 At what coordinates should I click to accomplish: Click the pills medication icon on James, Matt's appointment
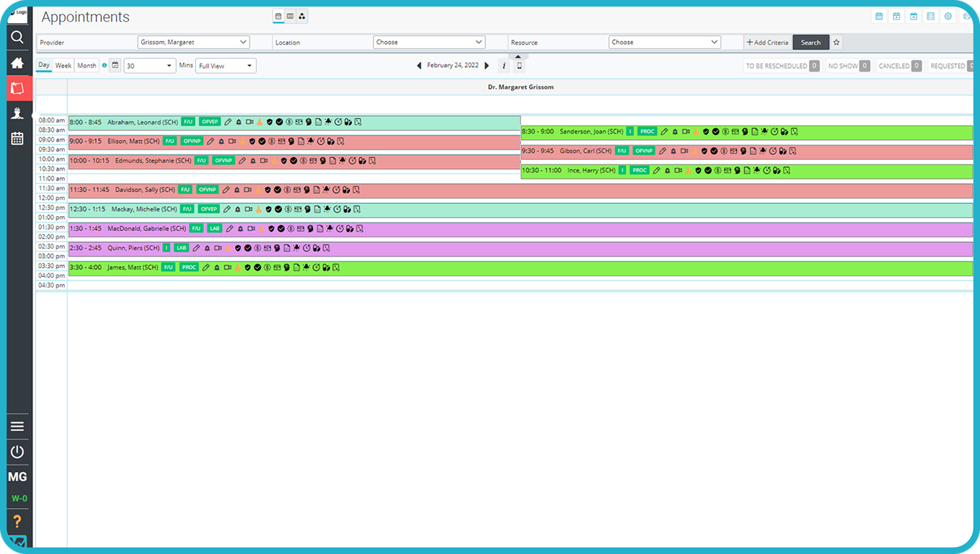coord(326,267)
